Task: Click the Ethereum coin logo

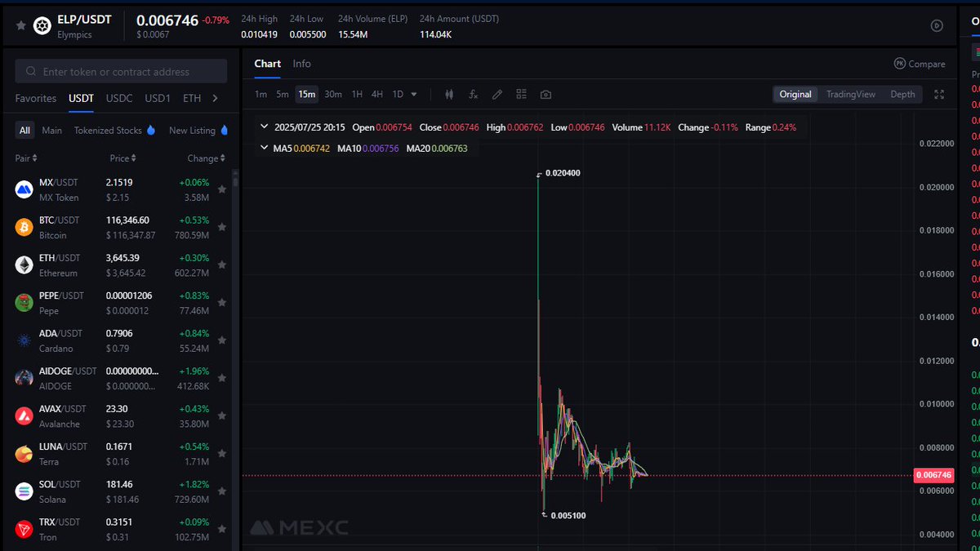Action: point(24,264)
